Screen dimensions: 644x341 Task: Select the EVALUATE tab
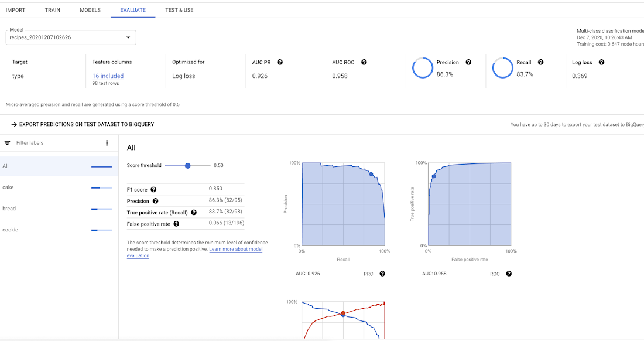(x=133, y=10)
